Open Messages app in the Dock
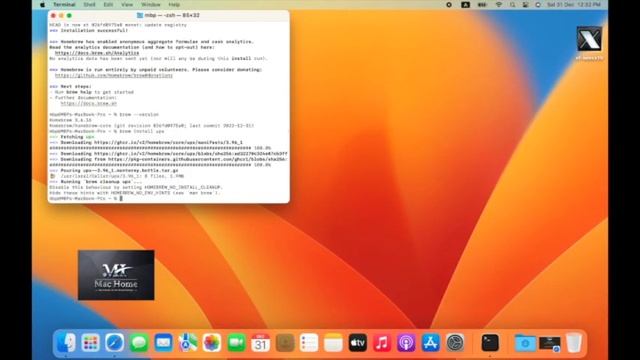Screen dimensions: 640x360 [x=139, y=342]
